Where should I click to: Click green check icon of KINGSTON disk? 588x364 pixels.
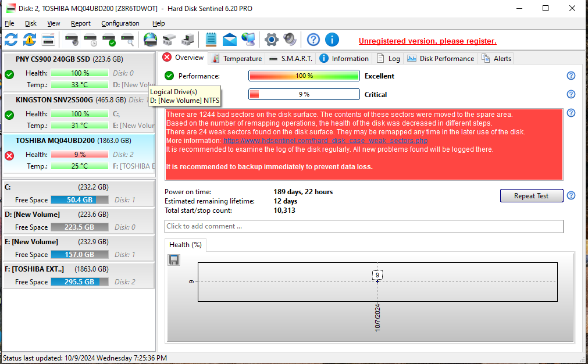pos(9,115)
